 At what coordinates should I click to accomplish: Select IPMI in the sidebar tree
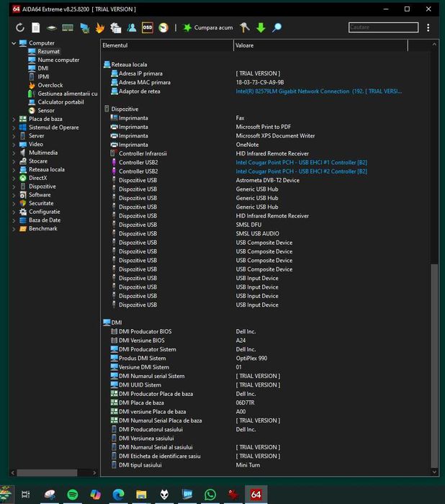(43, 76)
